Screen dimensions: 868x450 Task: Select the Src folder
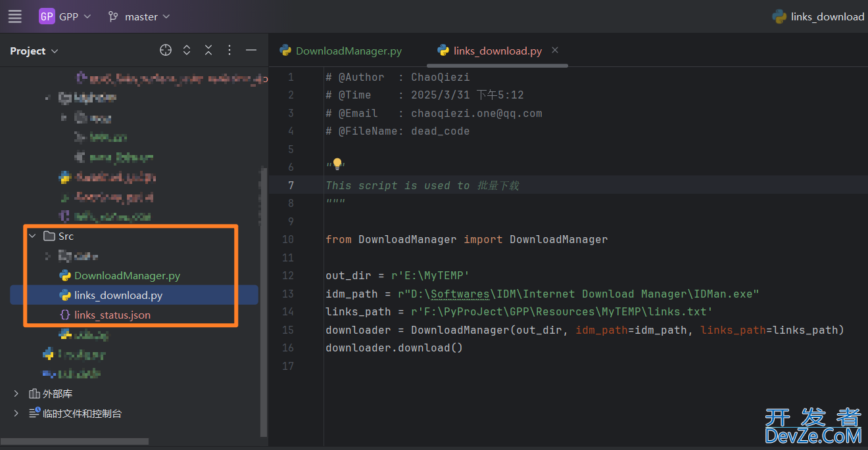coord(66,236)
